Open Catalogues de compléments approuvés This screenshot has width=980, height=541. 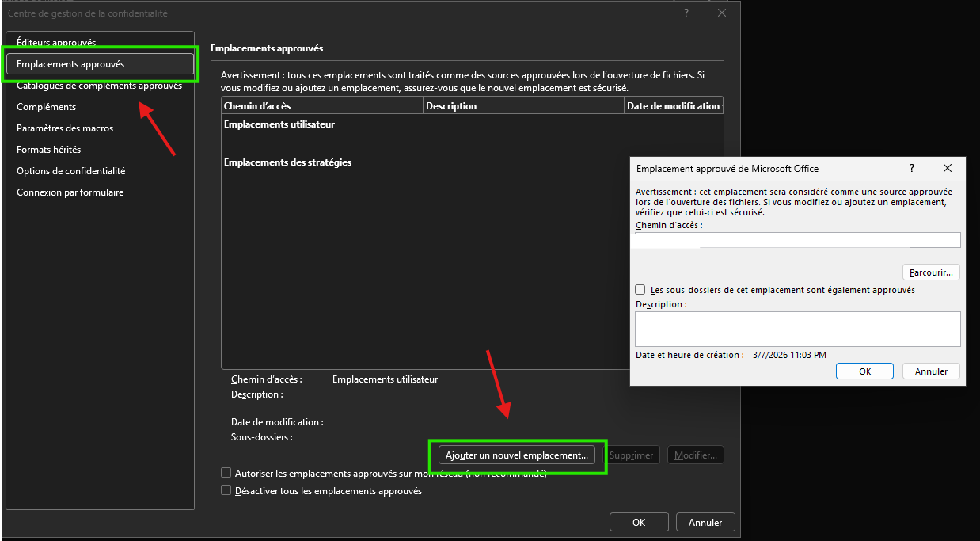[99, 86]
